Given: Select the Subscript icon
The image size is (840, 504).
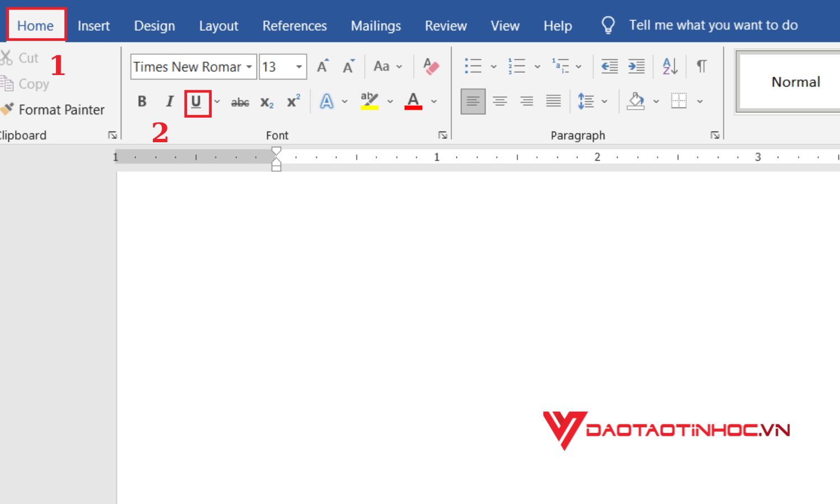Looking at the screenshot, I should [267, 101].
